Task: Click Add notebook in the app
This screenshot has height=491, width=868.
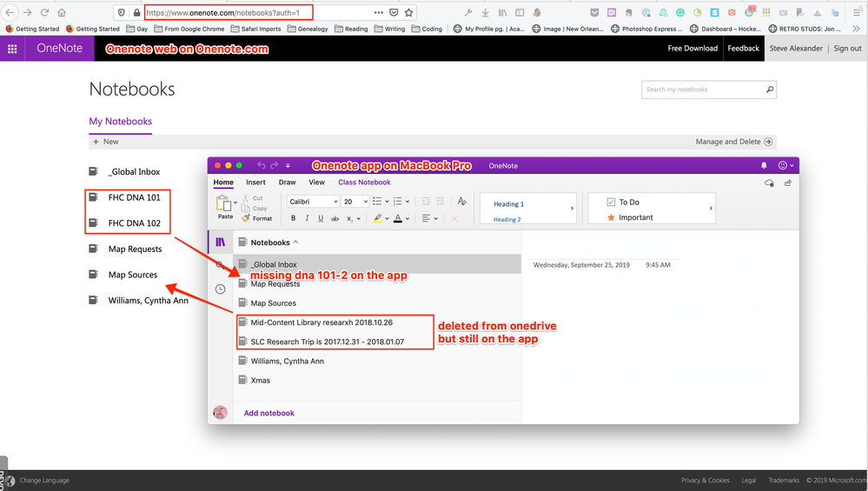Action: click(x=269, y=413)
